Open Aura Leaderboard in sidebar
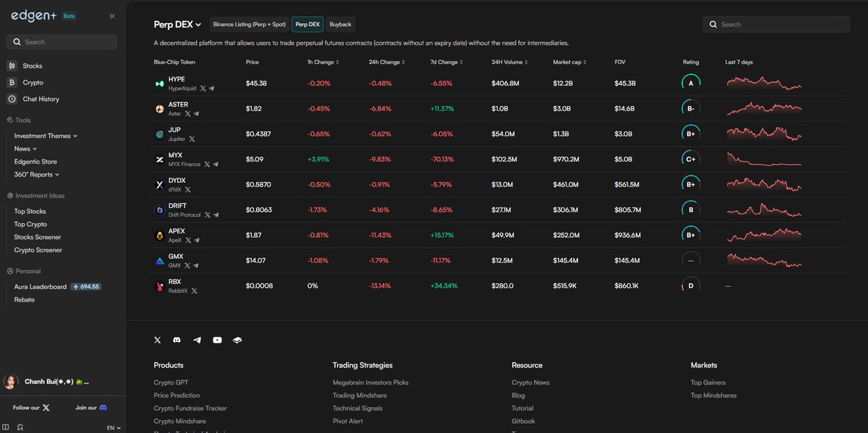Screen dimensions: 868x433 pyautogui.click(x=41, y=287)
